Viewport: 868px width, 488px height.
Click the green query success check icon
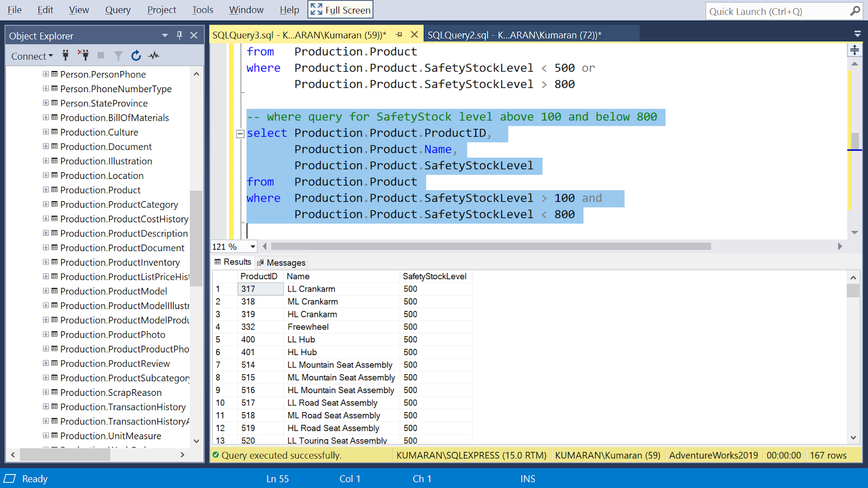point(216,455)
